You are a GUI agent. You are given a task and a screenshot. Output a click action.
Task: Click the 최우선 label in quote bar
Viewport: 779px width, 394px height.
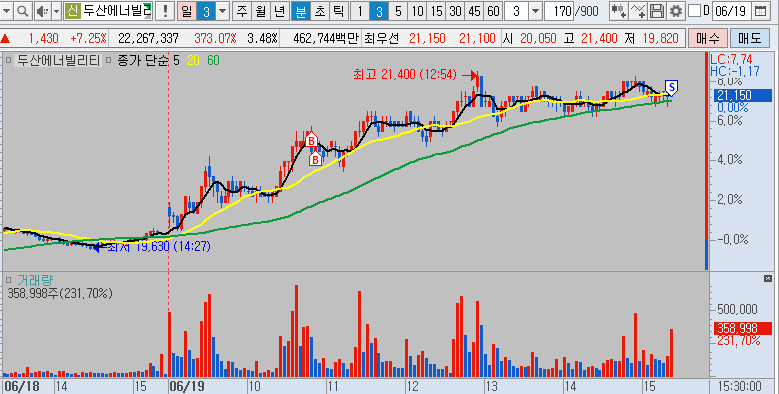[x=382, y=38]
